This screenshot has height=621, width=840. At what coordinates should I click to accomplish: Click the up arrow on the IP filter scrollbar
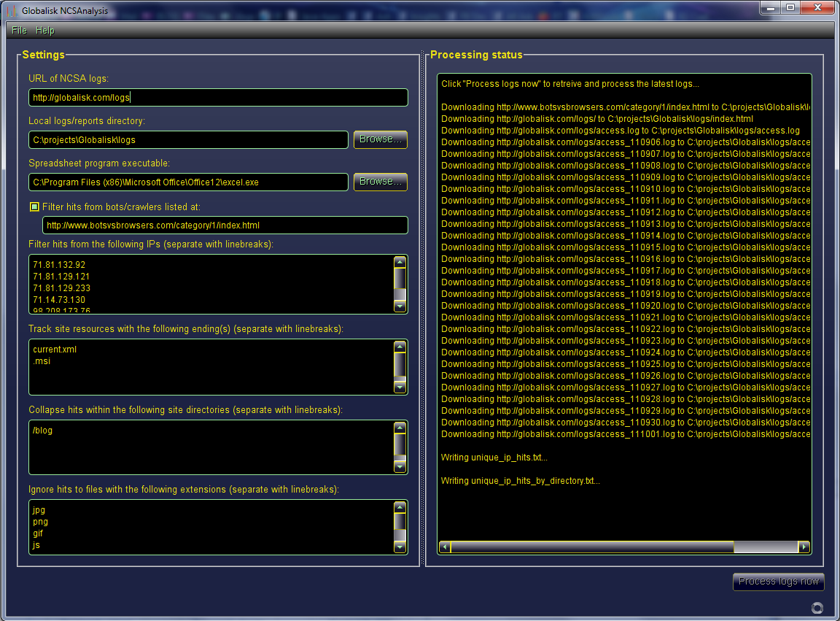[400, 261]
